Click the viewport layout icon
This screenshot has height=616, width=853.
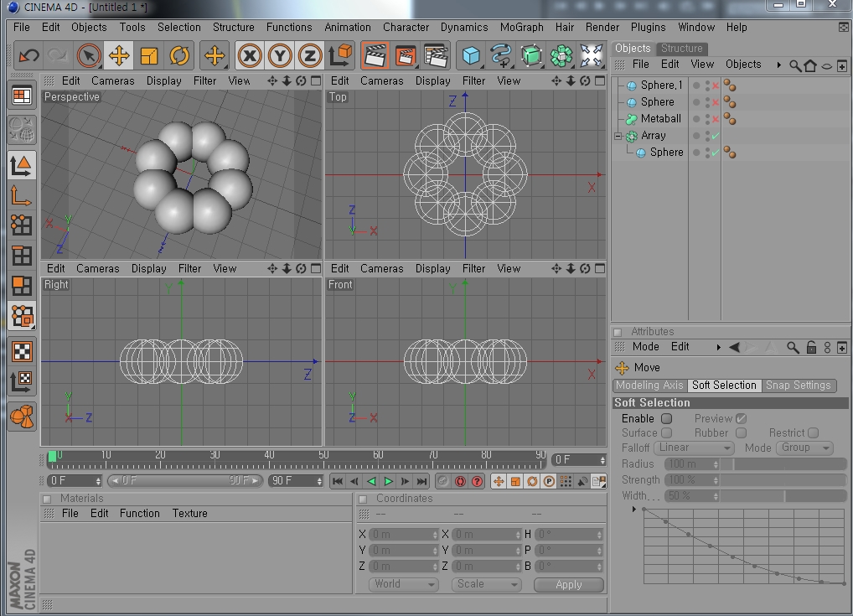[21, 96]
